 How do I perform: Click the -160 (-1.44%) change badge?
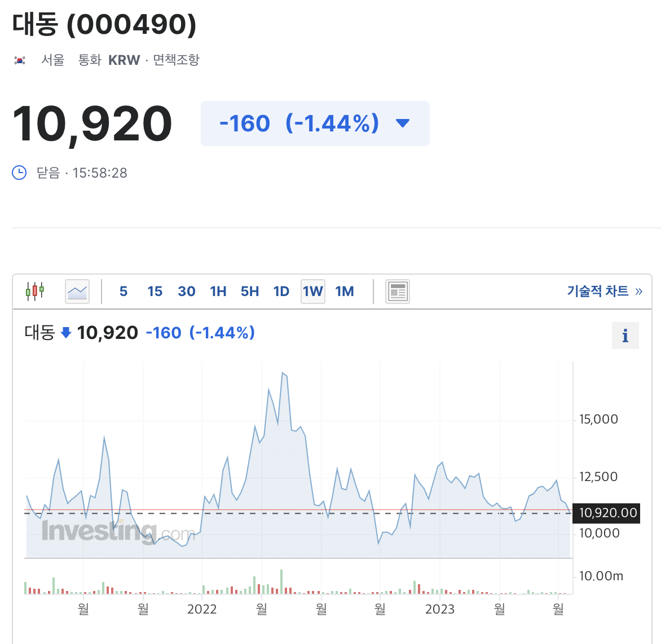click(x=315, y=123)
